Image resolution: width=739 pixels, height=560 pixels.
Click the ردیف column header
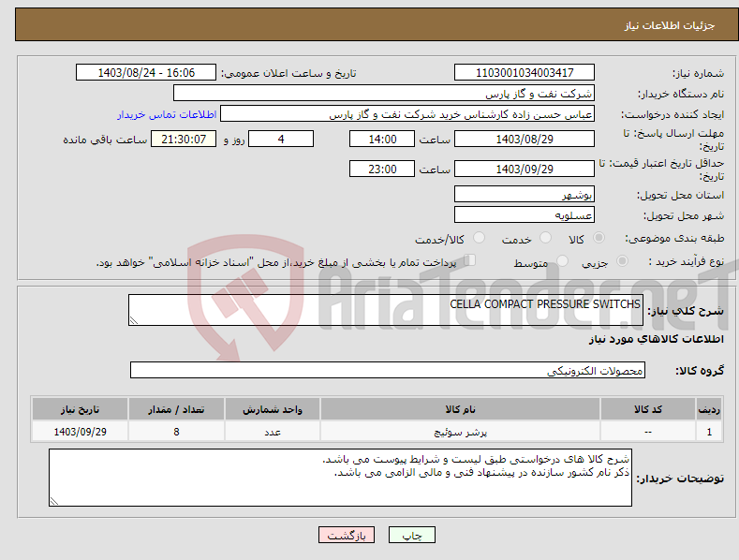point(709,409)
